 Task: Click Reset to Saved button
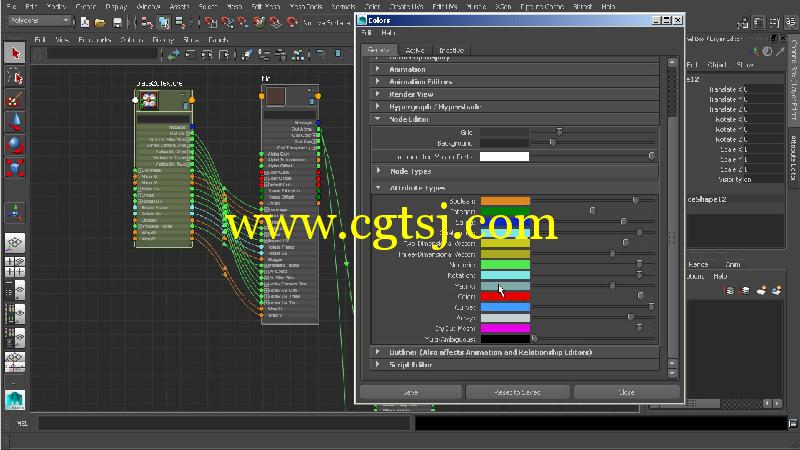point(518,392)
